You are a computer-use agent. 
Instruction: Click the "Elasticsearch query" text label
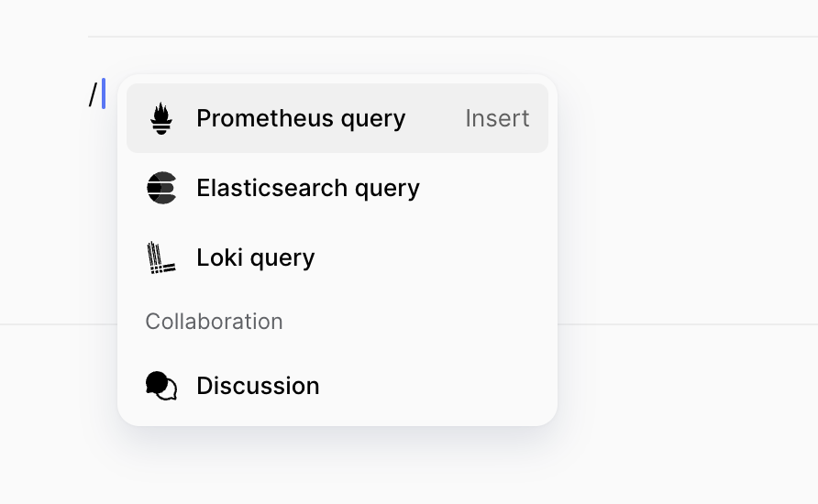point(308,188)
